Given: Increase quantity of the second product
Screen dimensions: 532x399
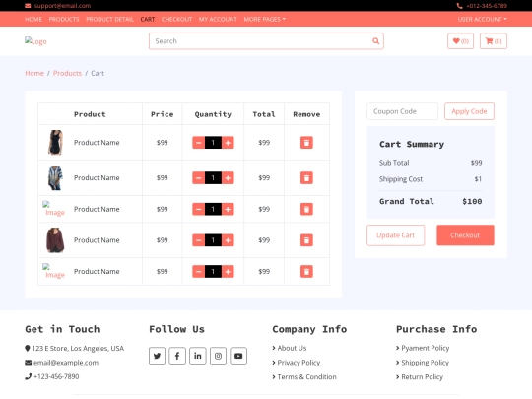Looking at the screenshot, I should click(228, 177).
